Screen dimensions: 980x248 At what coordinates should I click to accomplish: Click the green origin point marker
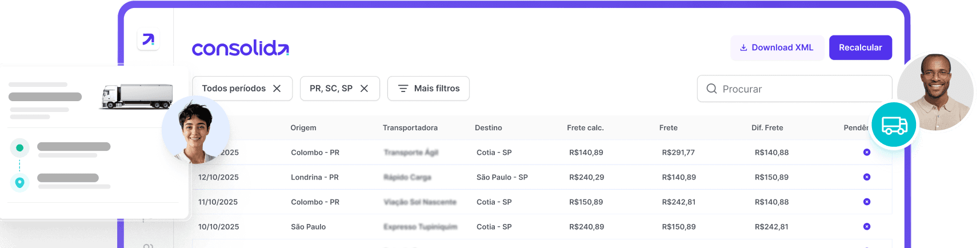pyautogui.click(x=19, y=148)
